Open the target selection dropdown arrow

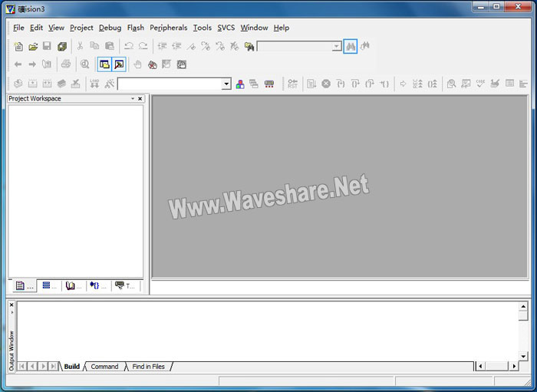pos(226,84)
